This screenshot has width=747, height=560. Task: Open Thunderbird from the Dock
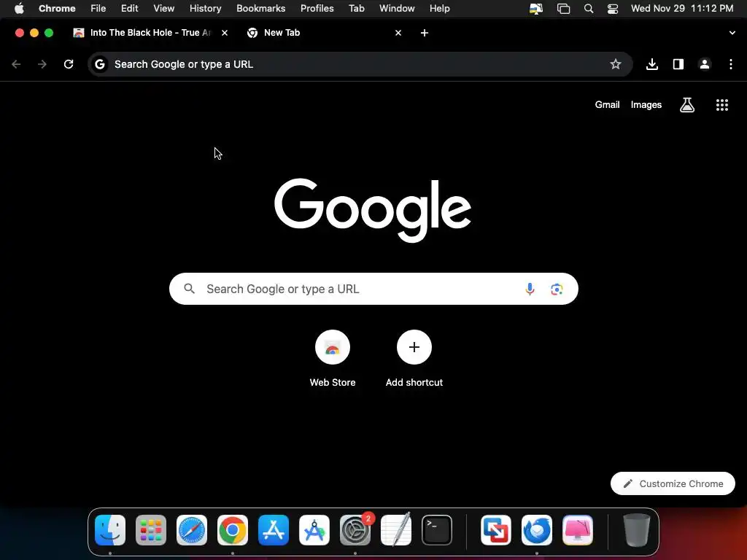click(x=537, y=530)
